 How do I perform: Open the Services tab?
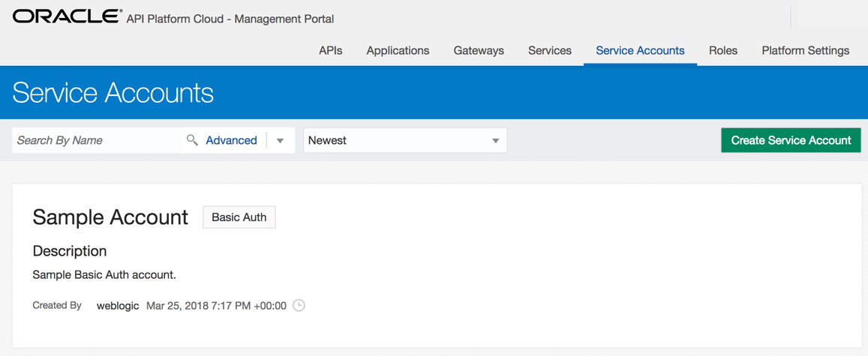pos(550,51)
